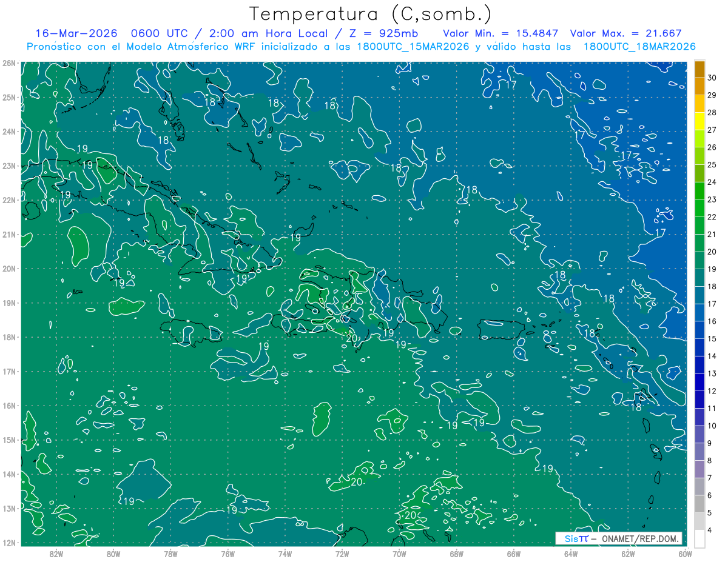
Task: Click the '72W' longitude label
Action: pyautogui.click(x=342, y=554)
